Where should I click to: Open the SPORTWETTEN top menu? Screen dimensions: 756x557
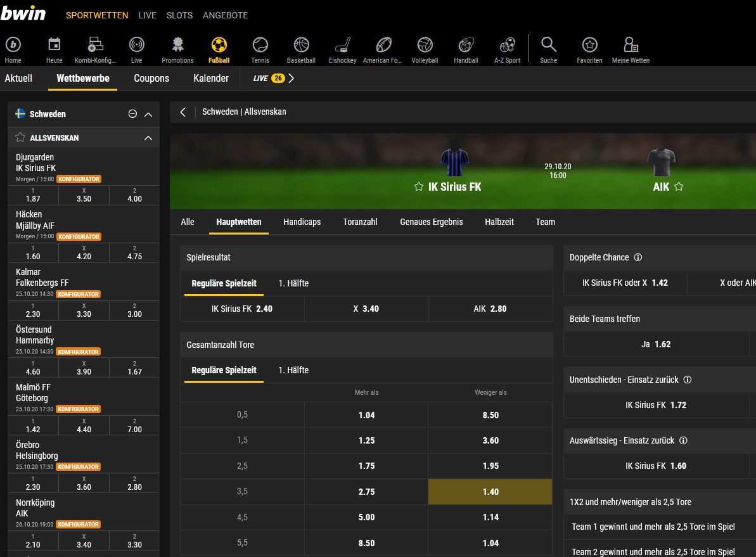(x=97, y=15)
